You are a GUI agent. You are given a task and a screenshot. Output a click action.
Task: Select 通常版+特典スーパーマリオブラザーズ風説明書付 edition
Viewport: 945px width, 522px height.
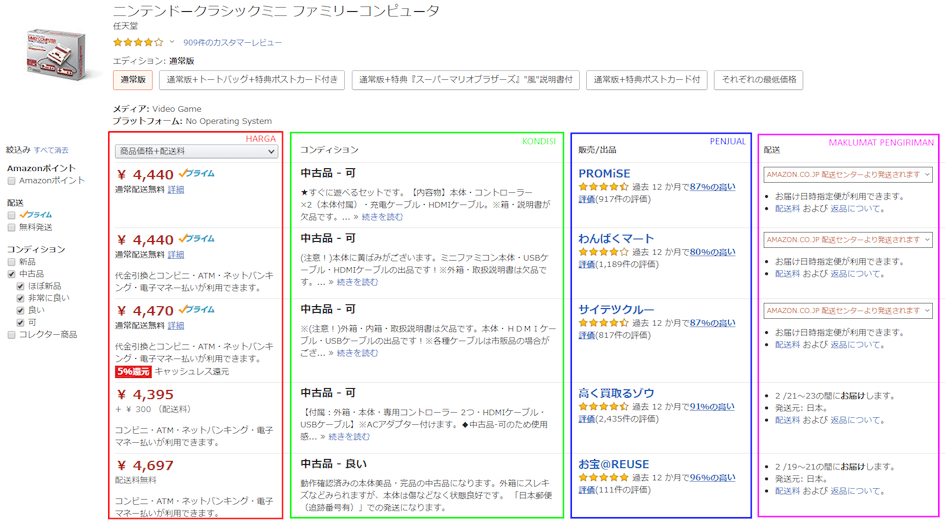click(x=466, y=80)
